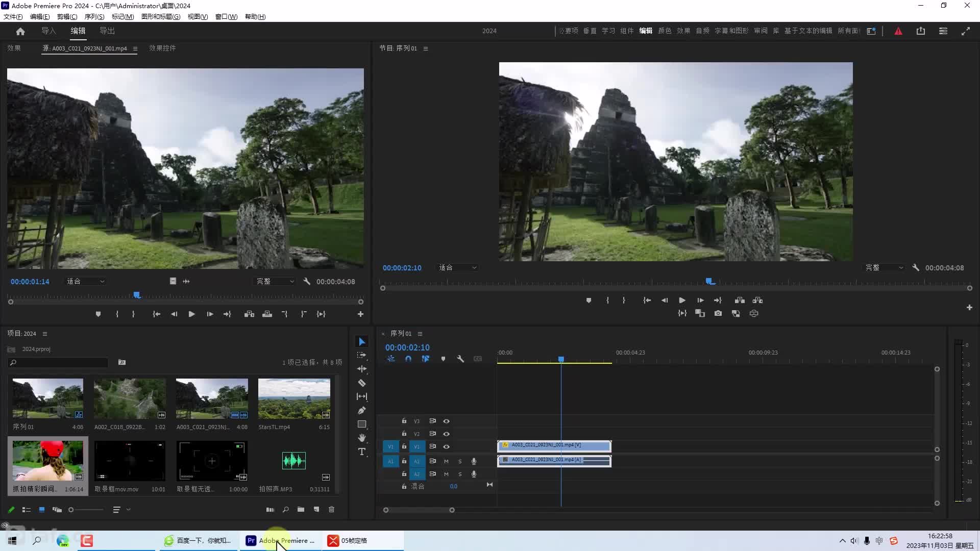Click Extract button in Program monitor
The width and height of the screenshot is (980, 551).
click(757, 300)
